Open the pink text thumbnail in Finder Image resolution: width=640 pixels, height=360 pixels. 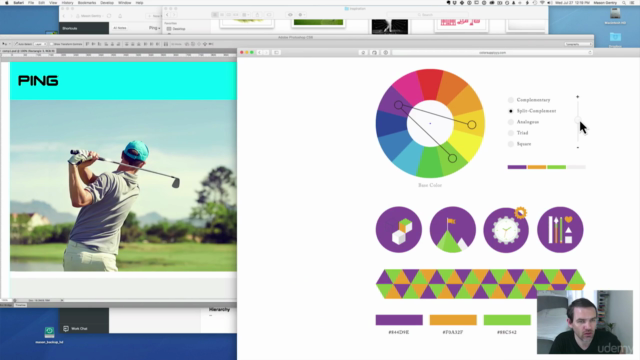point(460,24)
